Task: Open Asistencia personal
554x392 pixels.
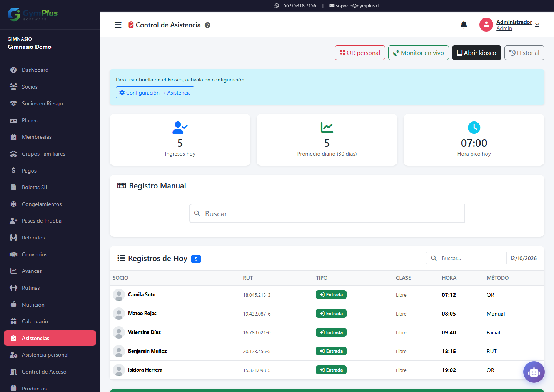Action: coord(50,355)
